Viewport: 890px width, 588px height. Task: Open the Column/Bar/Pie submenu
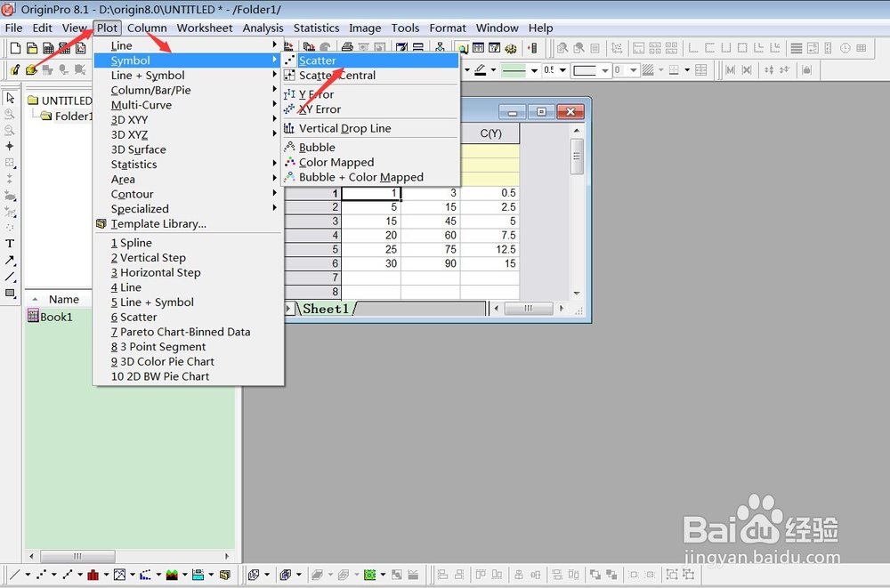tap(188, 90)
